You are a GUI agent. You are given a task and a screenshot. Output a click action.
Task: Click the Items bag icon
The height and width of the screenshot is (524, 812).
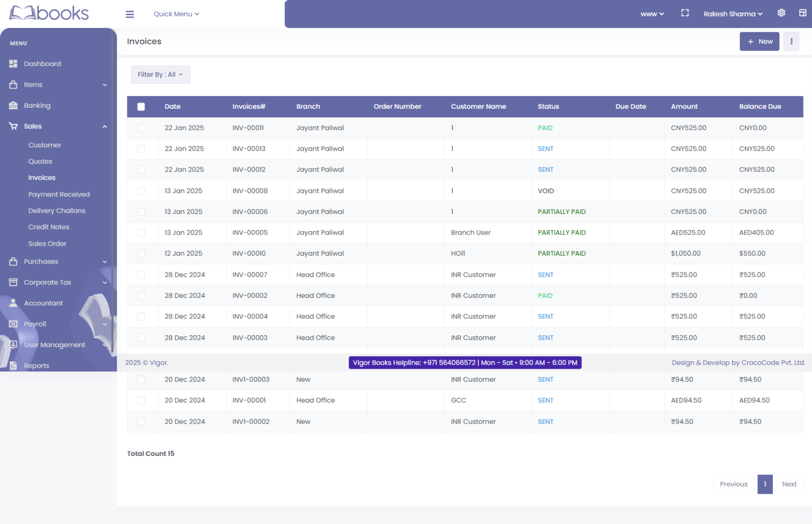13,85
